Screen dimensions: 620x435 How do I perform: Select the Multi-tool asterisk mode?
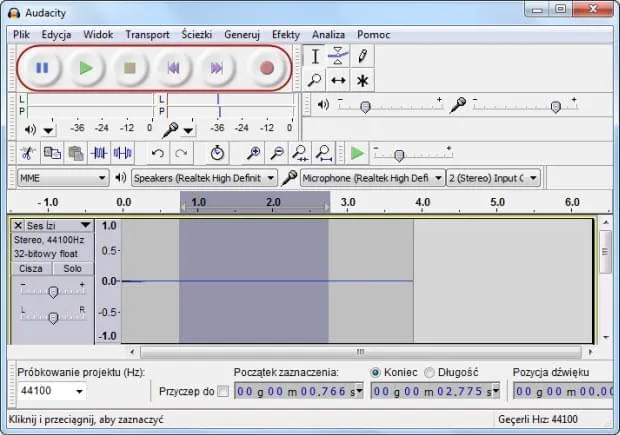point(362,80)
